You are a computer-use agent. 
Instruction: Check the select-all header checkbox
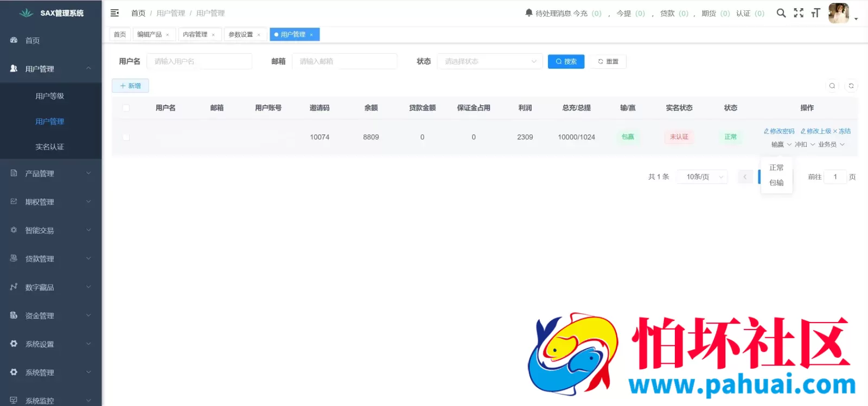(x=126, y=108)
